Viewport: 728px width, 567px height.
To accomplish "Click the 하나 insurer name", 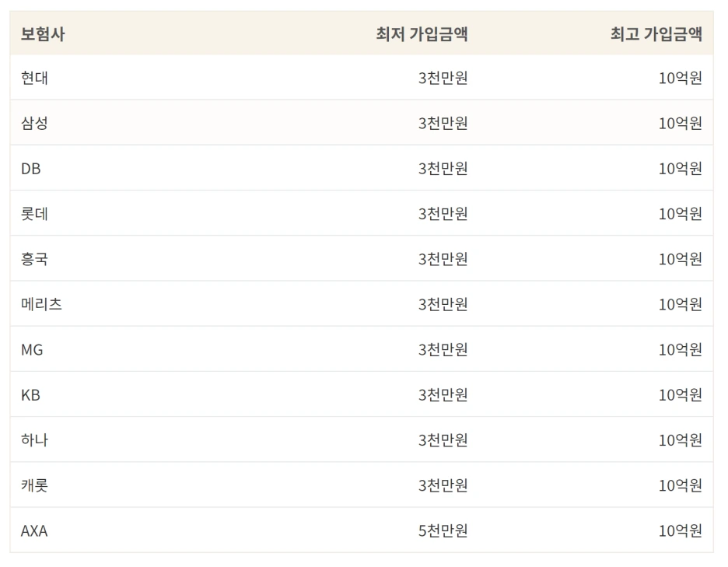I will click(34, 439).
